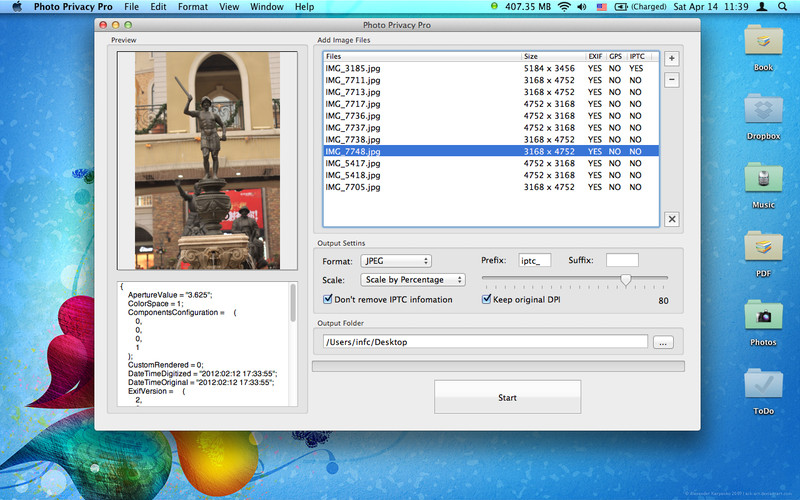800x500 pixels.
Task: Select IMG_5417.jpg in the file list
Action: (x=353, y=163)
